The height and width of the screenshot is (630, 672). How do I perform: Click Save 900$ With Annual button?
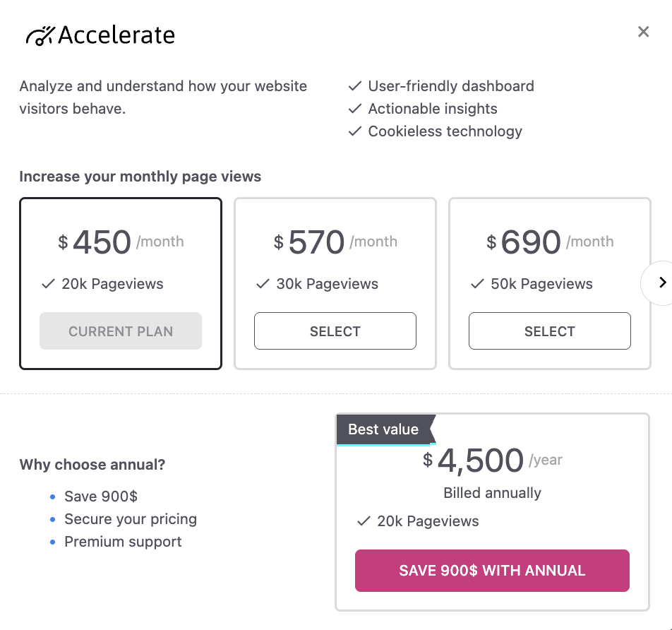pyautogui.click(x=492, y=571)
